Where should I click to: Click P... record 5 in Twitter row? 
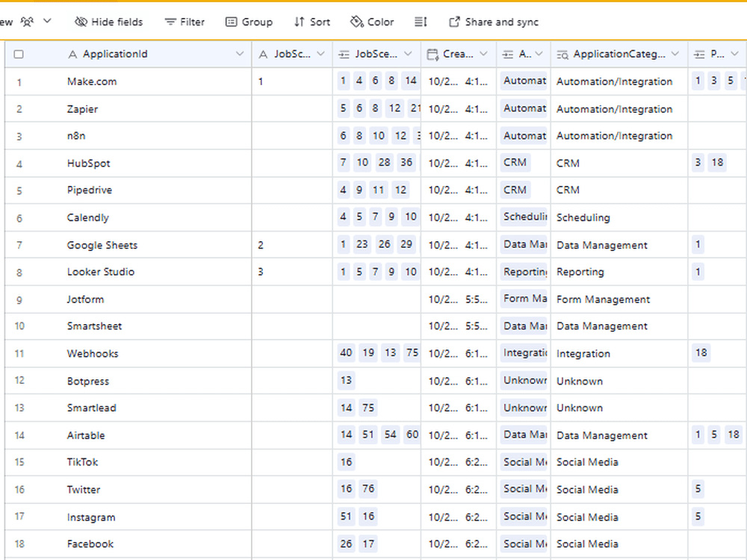pos(698,488)
